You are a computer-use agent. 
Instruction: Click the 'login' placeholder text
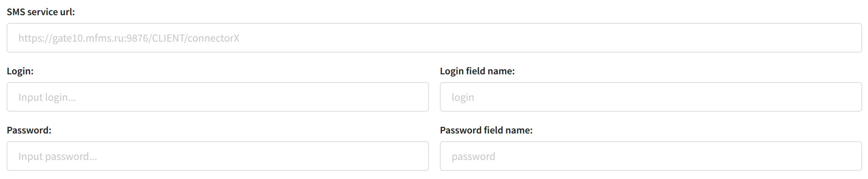[463, 97]
